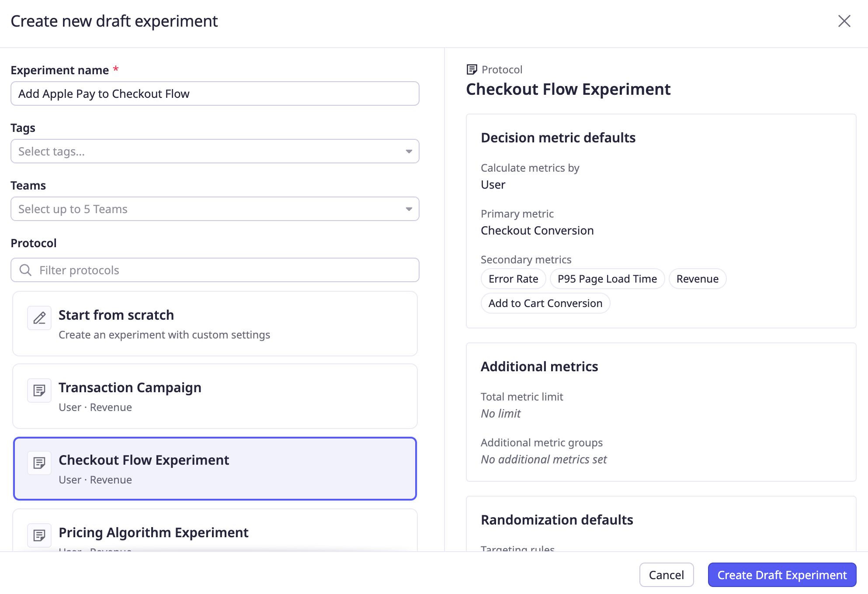The width and height of the screenshot is (868, 594).
Task: Click the Checkout Flow Experiment protocol icon
Action: pos(39,463)
